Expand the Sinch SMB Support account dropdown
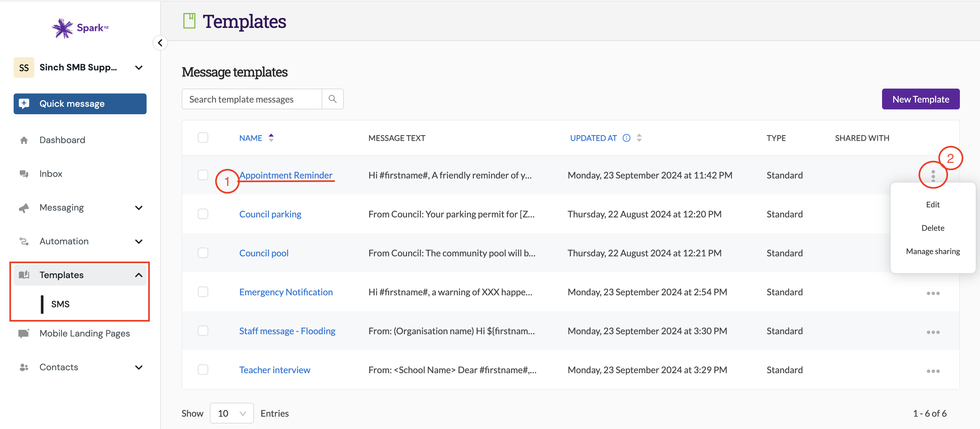Screen dimensions: 980x429 [x=139, y=68]
